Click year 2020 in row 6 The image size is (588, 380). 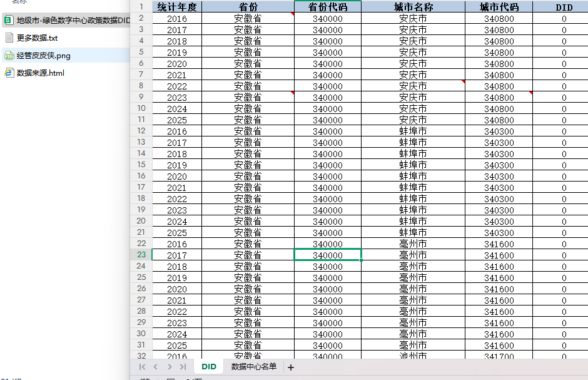(177, 63)
